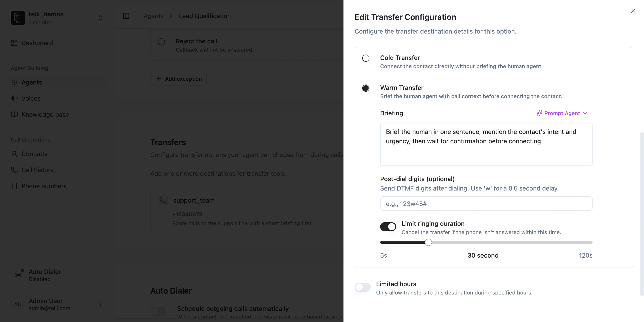Close the Edit Transfer Configuration dialog

(x=633, y=11)
